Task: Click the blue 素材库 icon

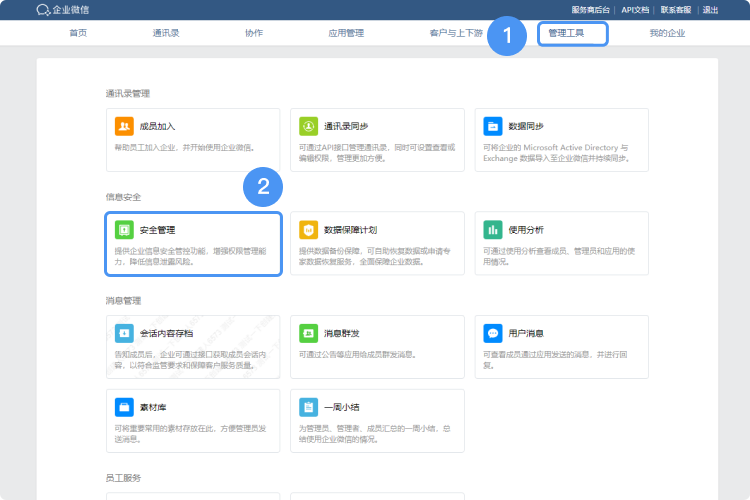Action: click(124, 407)
